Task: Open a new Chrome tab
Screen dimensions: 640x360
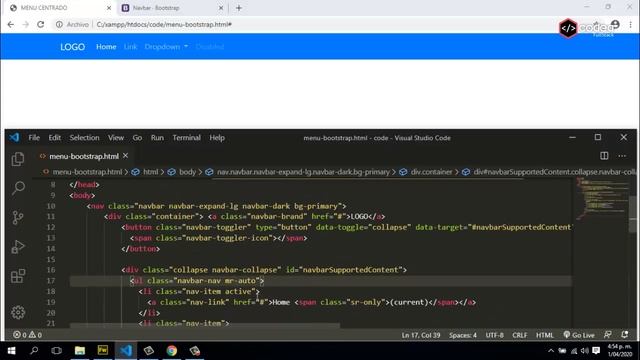Action: coord(239,8)
